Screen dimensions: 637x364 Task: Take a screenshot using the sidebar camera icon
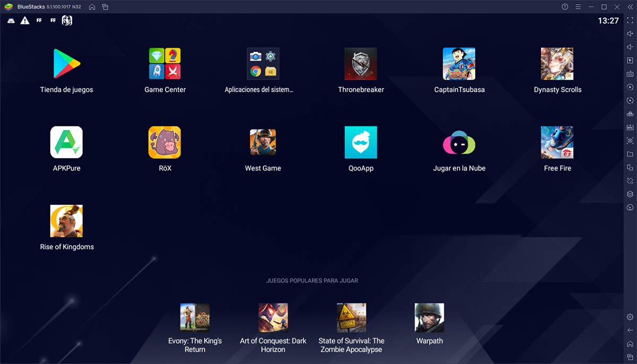pyautogui.click(x=630, y=141)
